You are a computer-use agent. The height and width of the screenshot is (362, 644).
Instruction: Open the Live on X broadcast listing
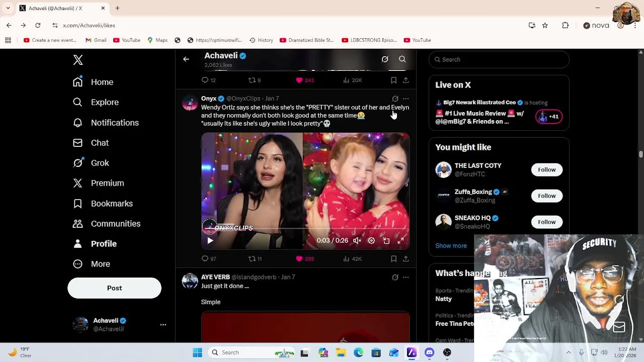499,112
